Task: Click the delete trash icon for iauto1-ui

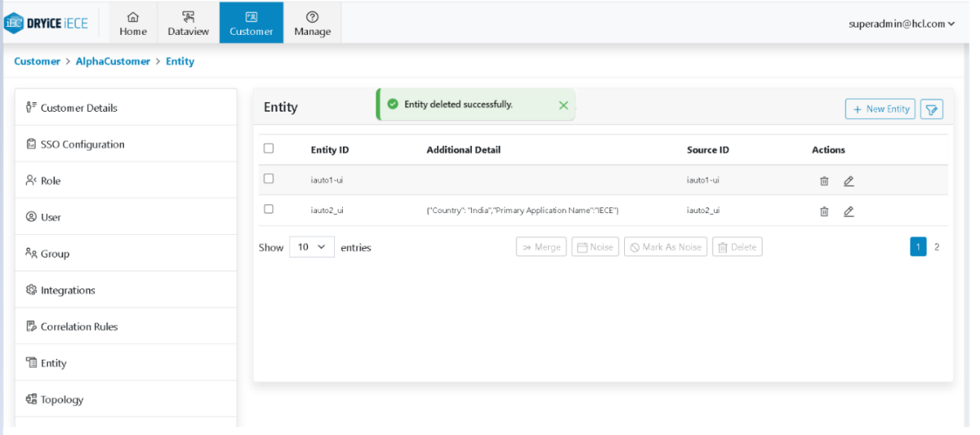Action: (x=824, y=181)
